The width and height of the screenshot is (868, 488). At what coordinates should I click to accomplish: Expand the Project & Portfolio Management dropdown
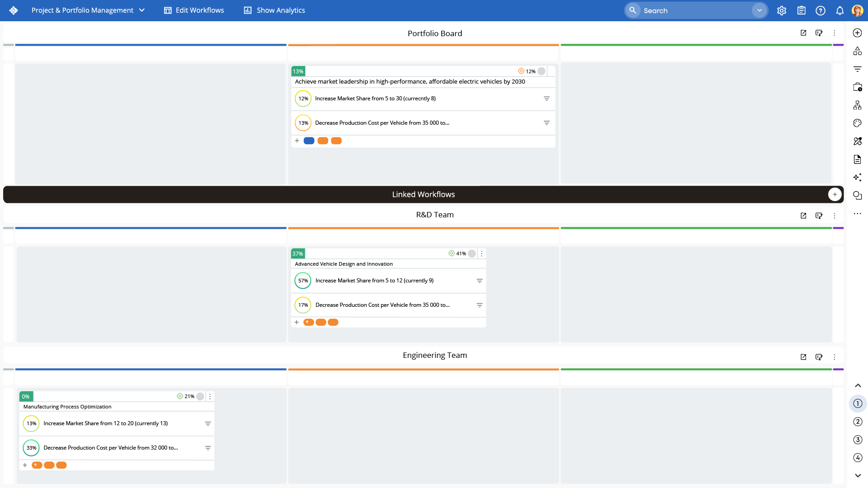pos(142,10)
